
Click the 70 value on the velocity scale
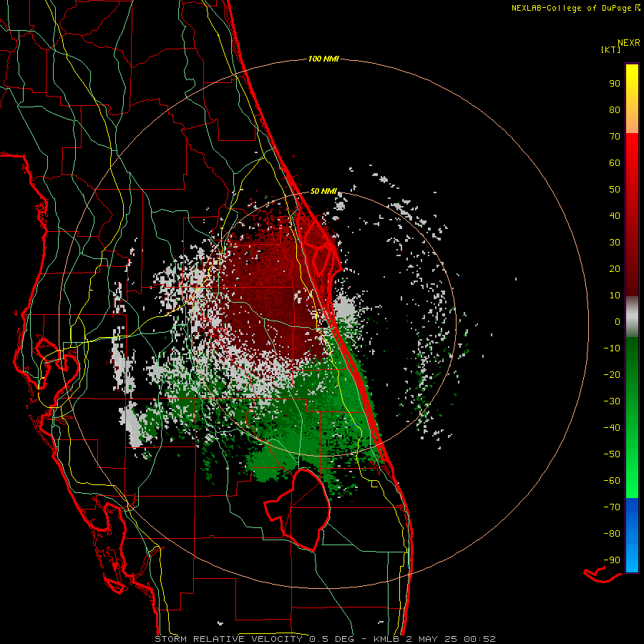coord(615,137)
